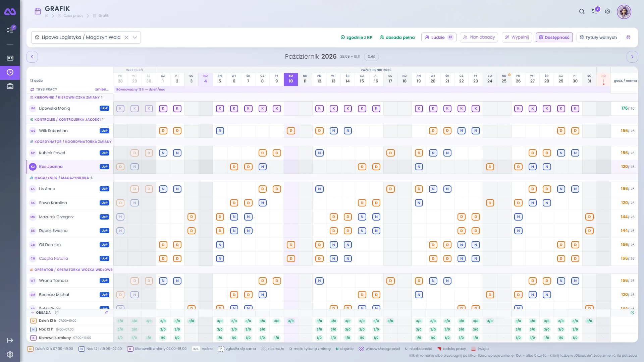Clear the selected location with the X
This screenshot has width=644, height=362.
pyautogui.click(x=126, y=37)
